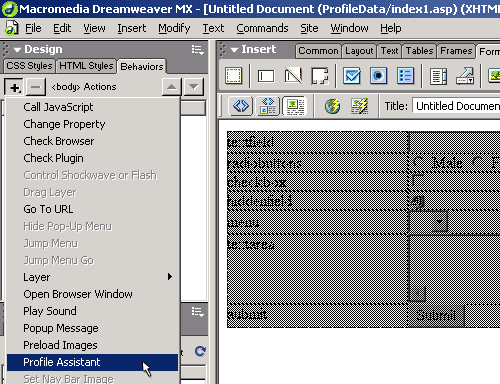Select the Male radio button in form
This screenshot has width=500, height=384.
pyautogui.click(x=418, y=162)
